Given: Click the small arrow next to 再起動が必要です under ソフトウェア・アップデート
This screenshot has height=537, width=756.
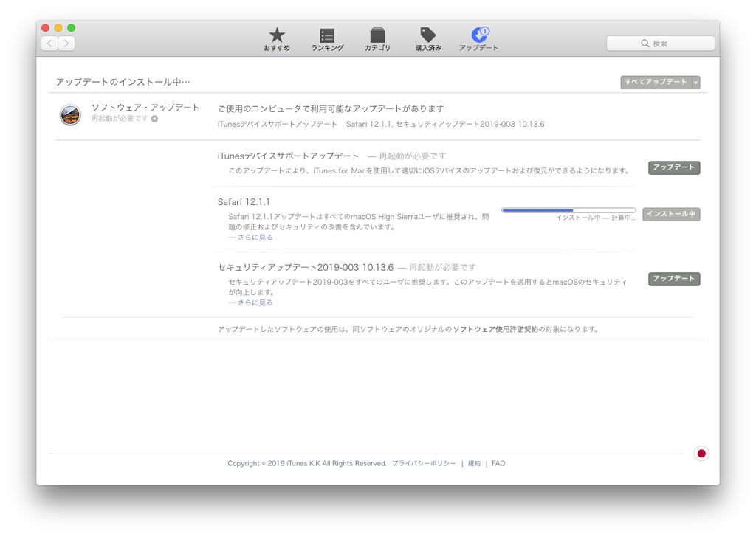Looking at the screenshot, I should [x=154, y=119].
